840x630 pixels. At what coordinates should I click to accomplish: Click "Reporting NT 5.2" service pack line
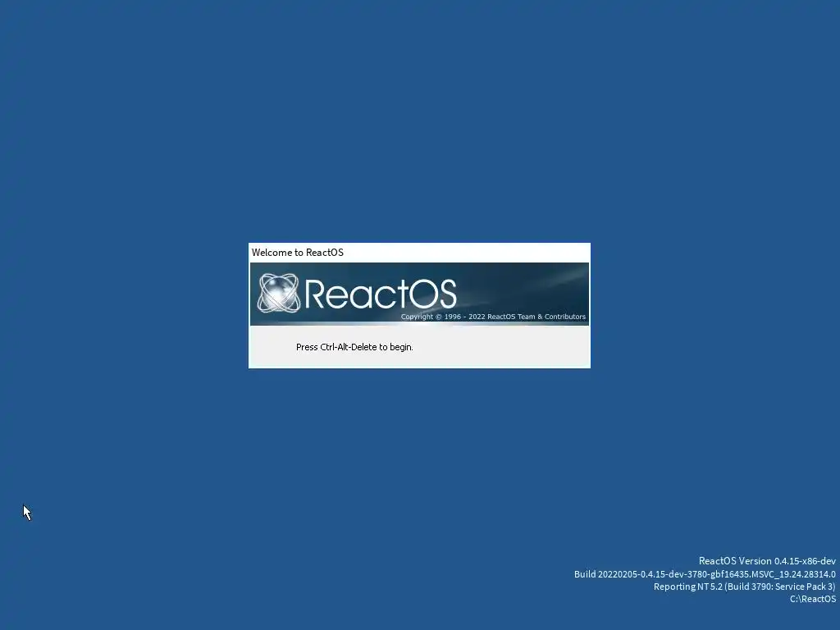tap(745, 587)
